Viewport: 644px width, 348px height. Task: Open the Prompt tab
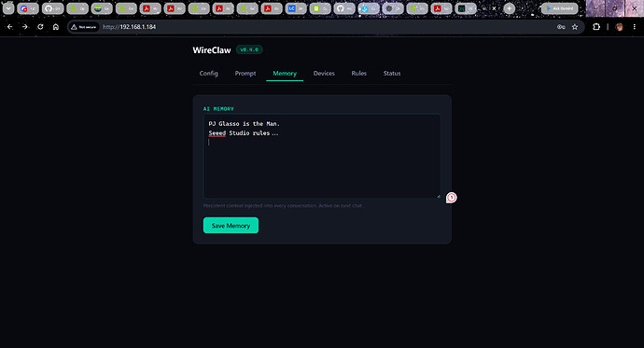[x=245, y=73]
